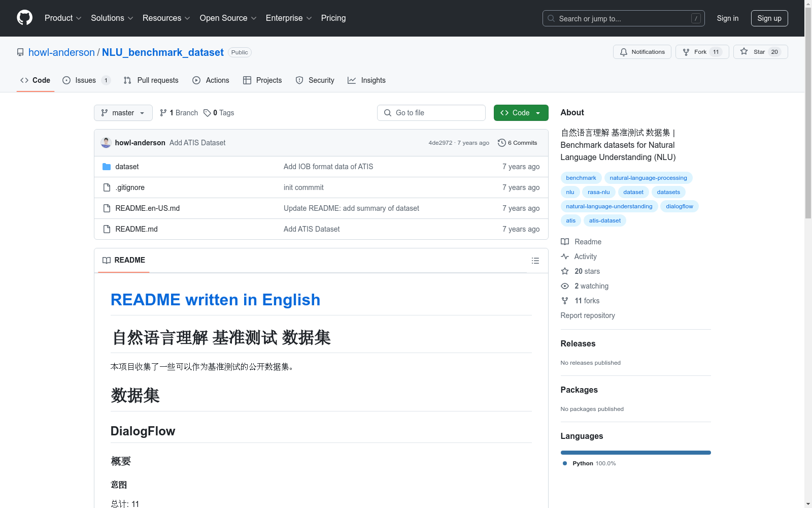Click commit message 'init commmit'
This screenshot has height=508, width=812.
[303, 187]
